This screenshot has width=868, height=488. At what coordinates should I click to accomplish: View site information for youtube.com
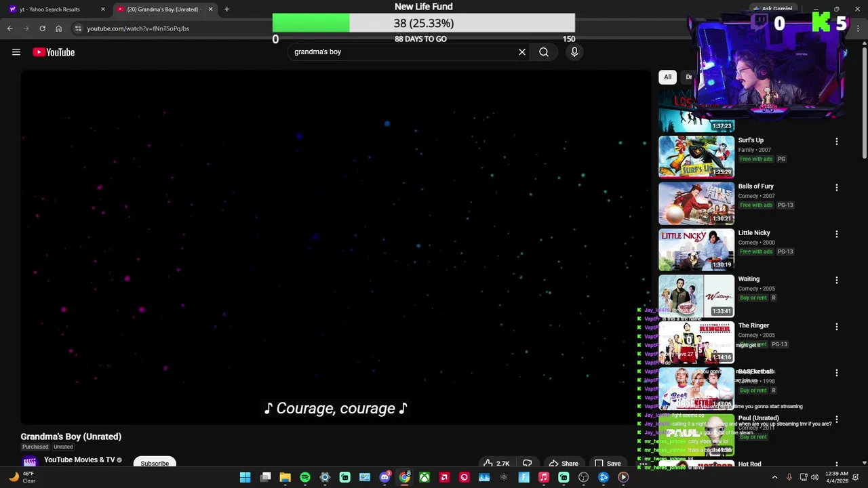pos(78,28)
